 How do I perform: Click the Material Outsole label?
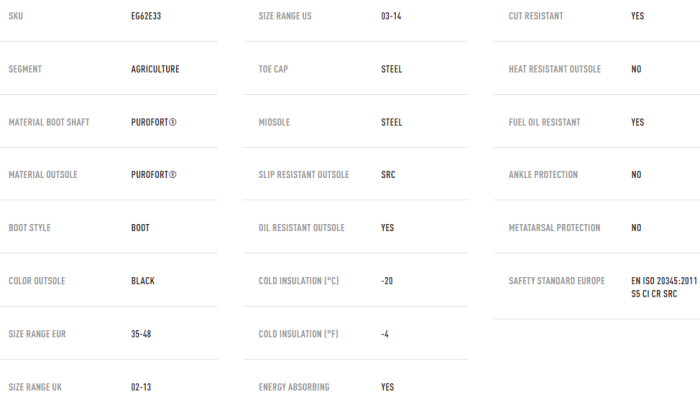[x=43, y=175]
